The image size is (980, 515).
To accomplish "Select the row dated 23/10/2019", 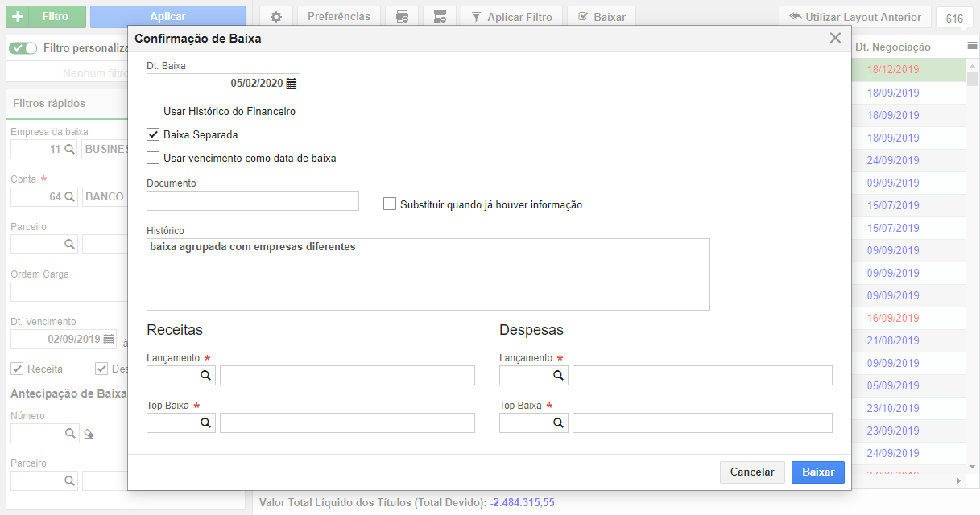I will pos(892,408).
